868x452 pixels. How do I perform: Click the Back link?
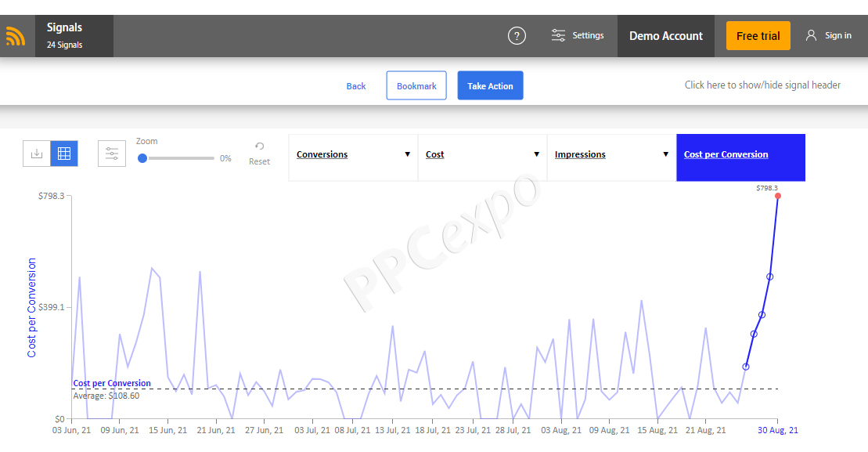point(356,86)
